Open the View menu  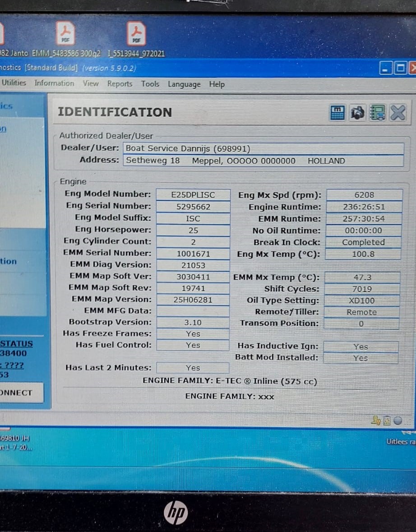click(x=91, y=83)
